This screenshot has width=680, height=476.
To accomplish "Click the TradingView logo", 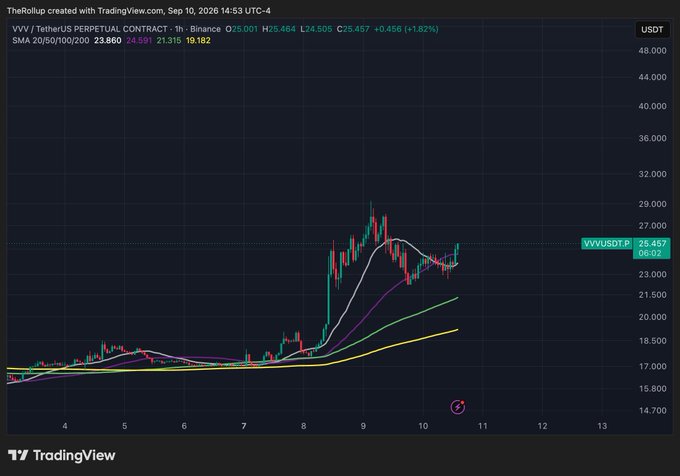I will (x=62, y=455).
